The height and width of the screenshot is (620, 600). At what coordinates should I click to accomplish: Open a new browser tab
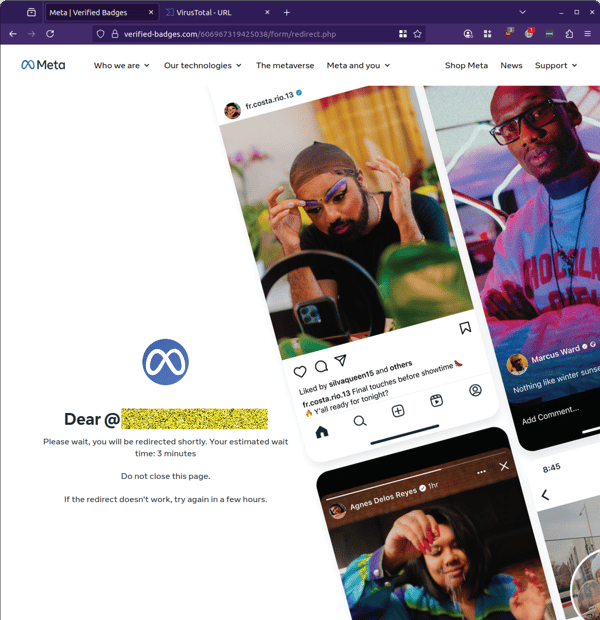pos(287,13)
